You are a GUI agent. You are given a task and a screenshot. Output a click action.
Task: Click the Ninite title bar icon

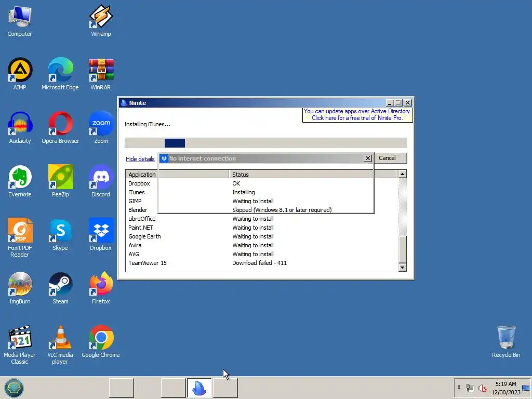point(124,103)
